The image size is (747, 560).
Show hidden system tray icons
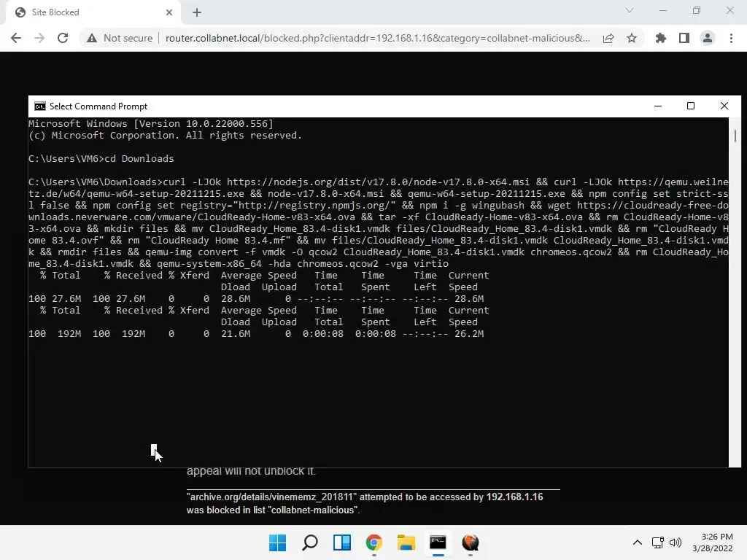point(638,542)
